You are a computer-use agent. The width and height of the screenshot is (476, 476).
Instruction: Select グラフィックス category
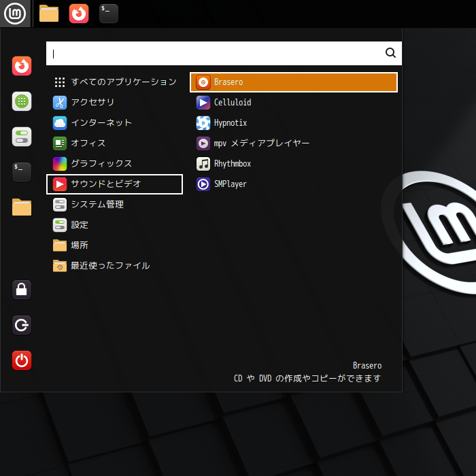coord(114,164)
